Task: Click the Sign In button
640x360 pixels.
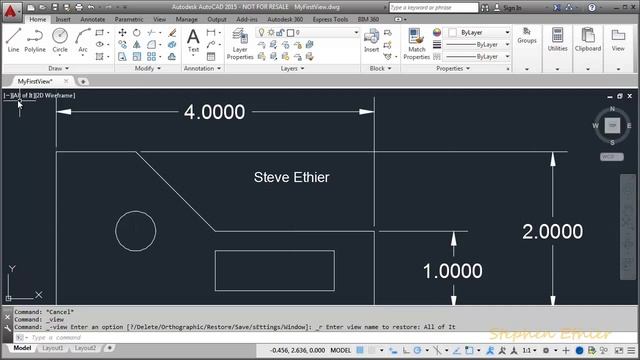Action: point(508,8)
